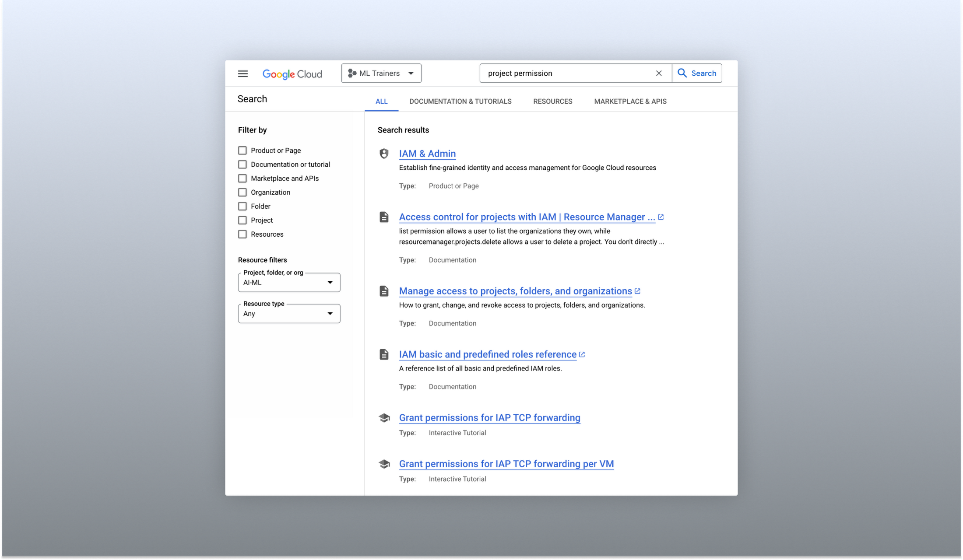963x560 pixels.
Task: Click 'Product or Page' type value under IAM & Admin
Action: pyautogui.click(x=453, y=186)
